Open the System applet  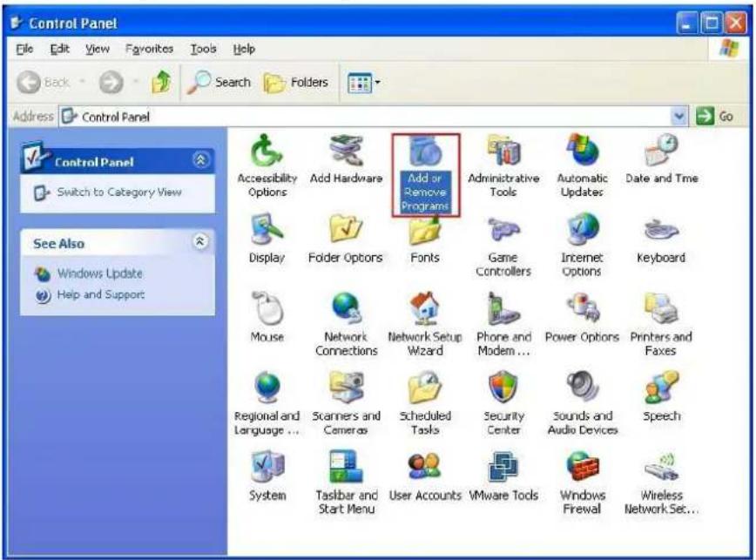pyautogui.click(x=267, y=476)
